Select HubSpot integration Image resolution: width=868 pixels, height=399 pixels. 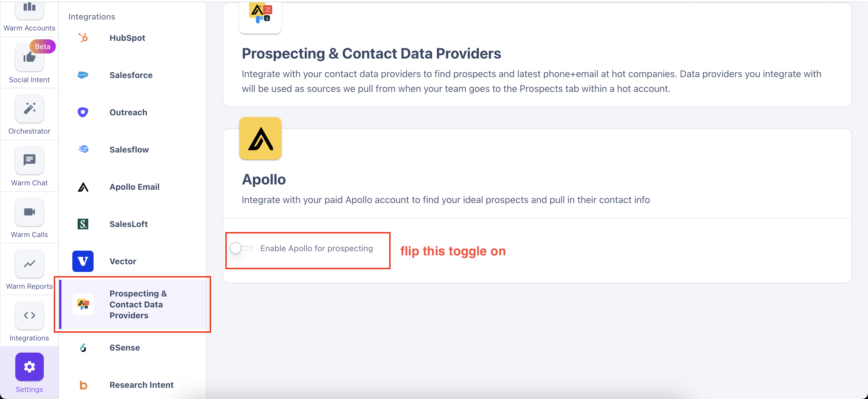pos(127,38)
